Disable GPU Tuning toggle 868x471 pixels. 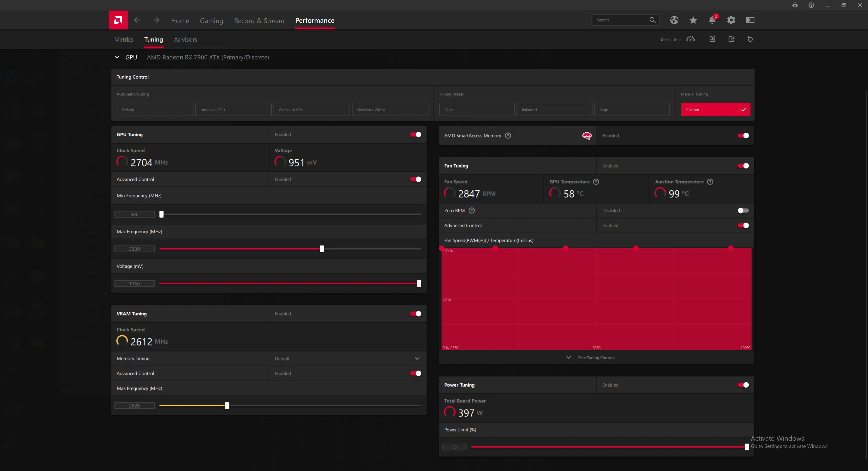[x=415, y=135]
